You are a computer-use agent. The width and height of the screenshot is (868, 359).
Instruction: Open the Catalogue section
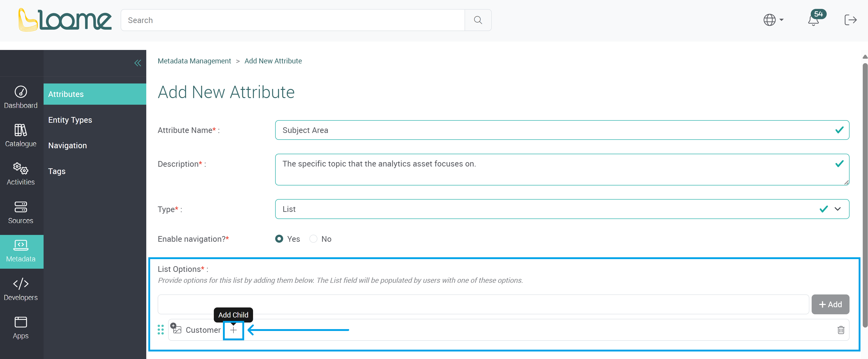pyautogui.click(x=21, y=135)
